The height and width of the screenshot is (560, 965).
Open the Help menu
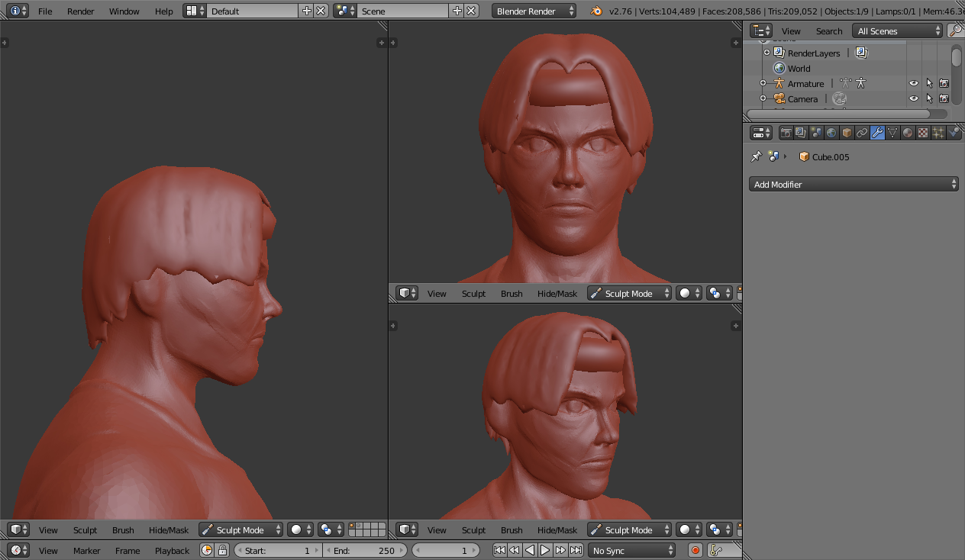(163, 11)
